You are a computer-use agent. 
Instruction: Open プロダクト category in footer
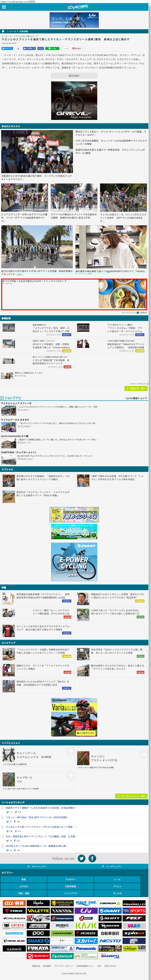click(x=70, y=879)
